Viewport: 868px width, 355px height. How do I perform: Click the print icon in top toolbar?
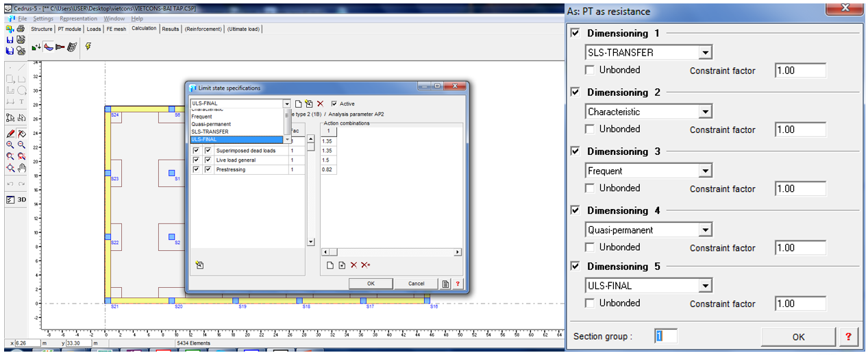[21, 29]
